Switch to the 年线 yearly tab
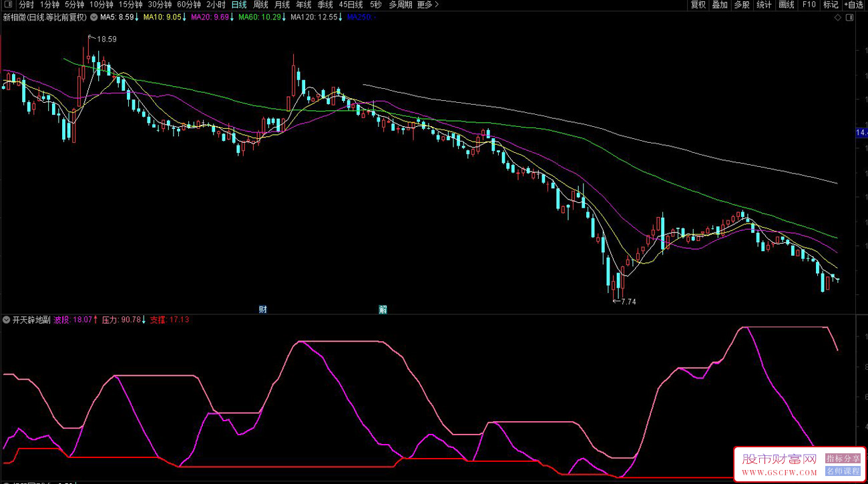Image resolution: width=868 pixels, height=484 pixels. (x=304, y=5)
